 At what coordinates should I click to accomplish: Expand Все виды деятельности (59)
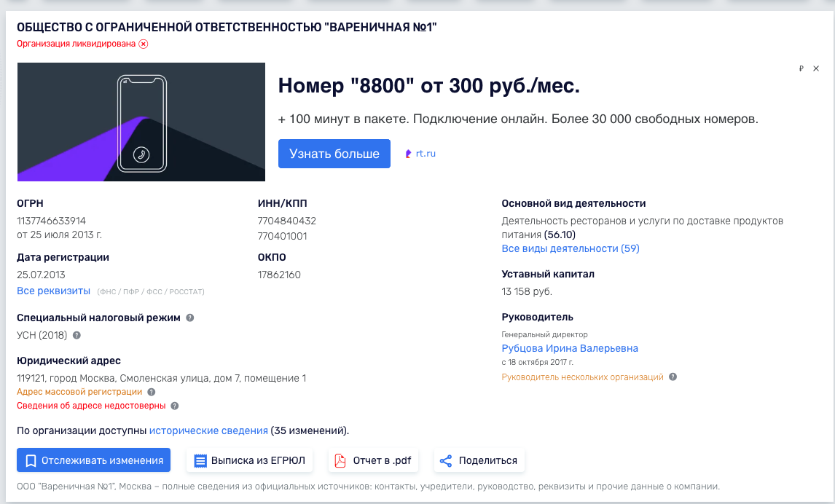(x=571, y=248)
